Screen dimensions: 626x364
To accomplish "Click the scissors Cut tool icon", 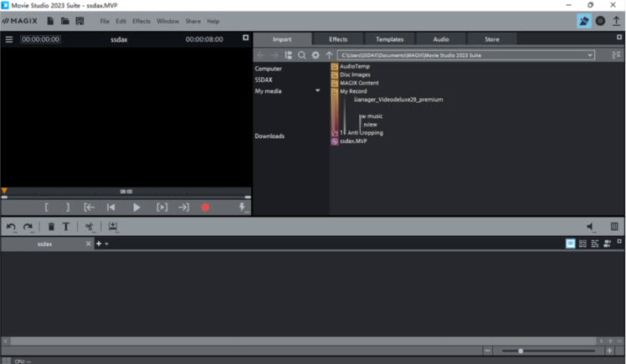I will 89,227.
